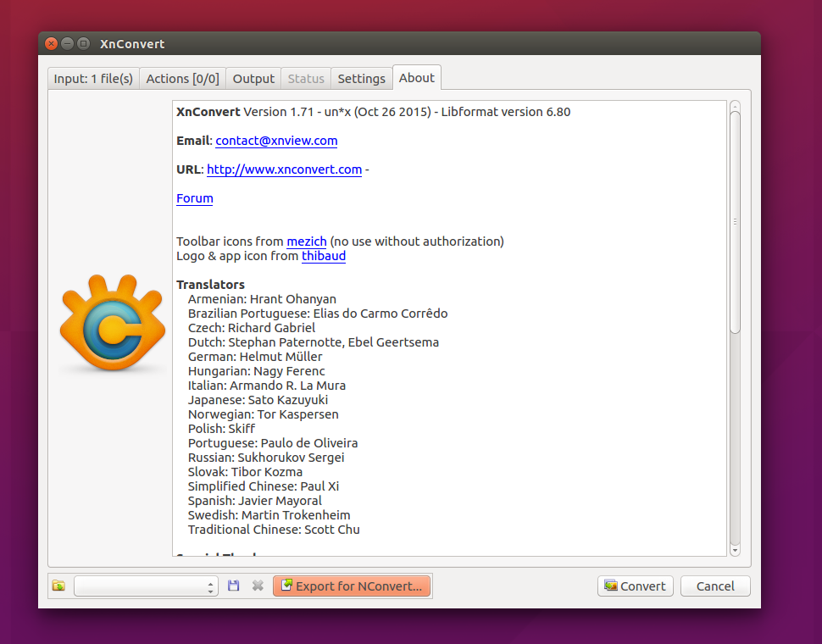This screenshot has height=644, width=822.
Task: Open the contact@xnview.com email link
Action: [276, 141]
